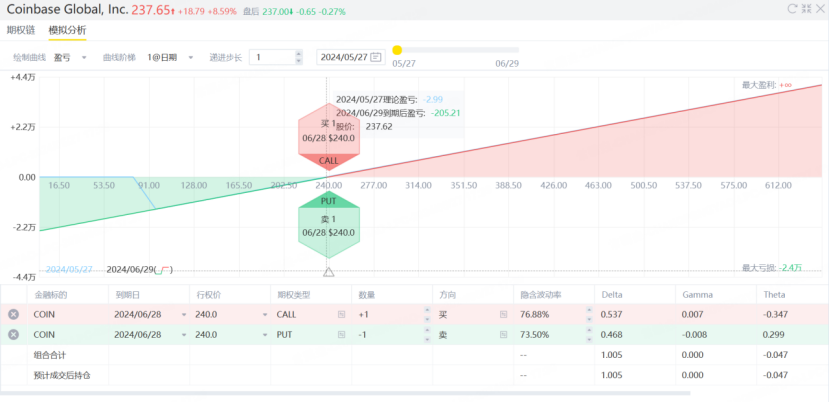Increase quantity in the CALL row
829x403 pixels.
pos(427,310)
